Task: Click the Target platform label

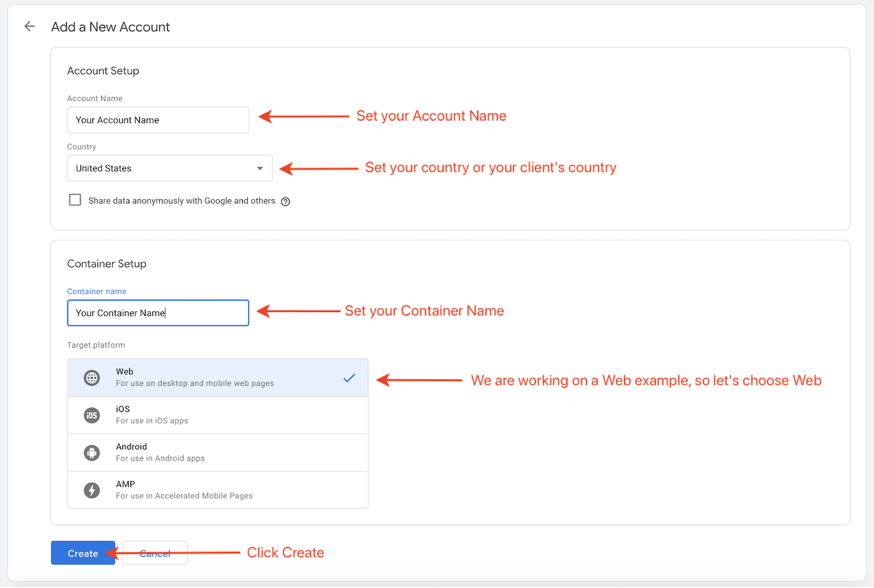Action: coord(96,345)
